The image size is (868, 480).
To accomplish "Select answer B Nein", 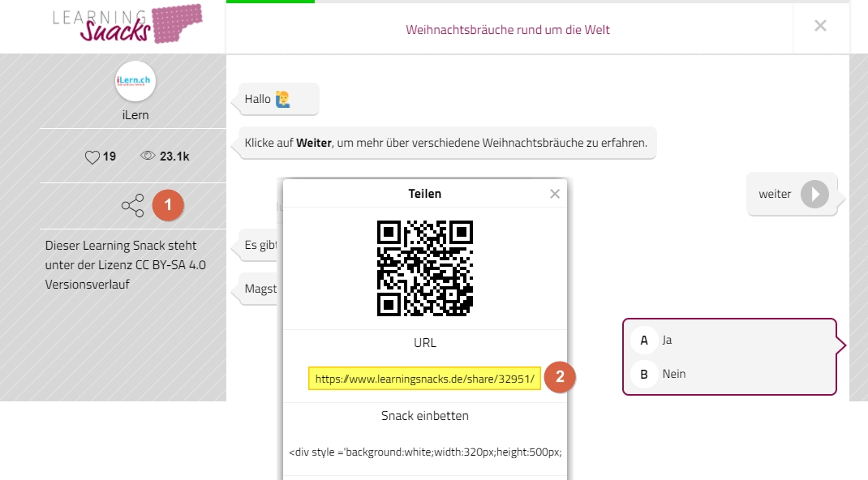I will [729, 375].
